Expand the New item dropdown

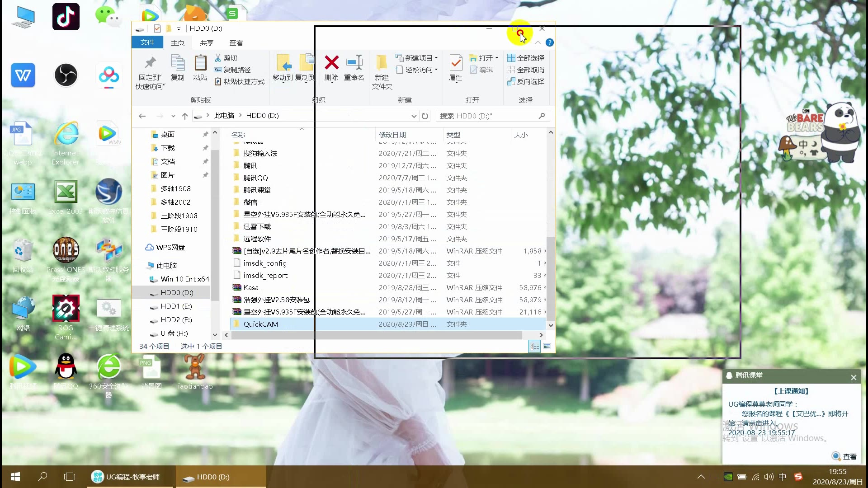(436, 58)
